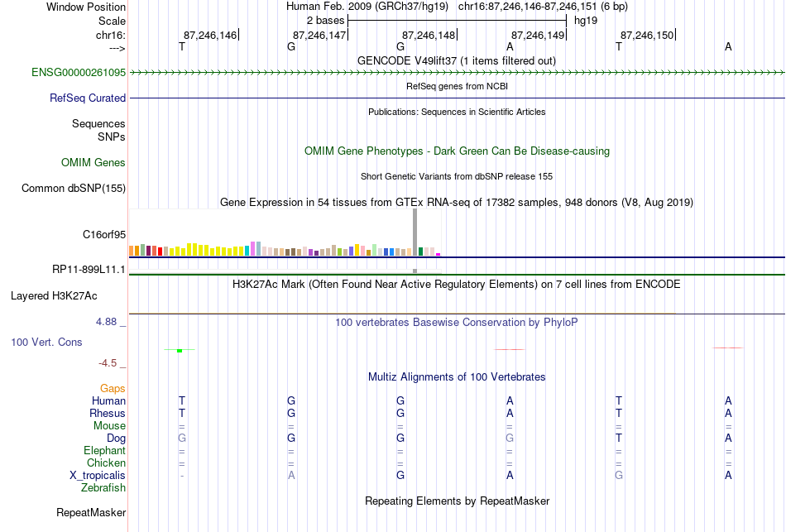Screen dimensions: 786x532
Task: Click the orange Gaps label
Action: (113, 389)
